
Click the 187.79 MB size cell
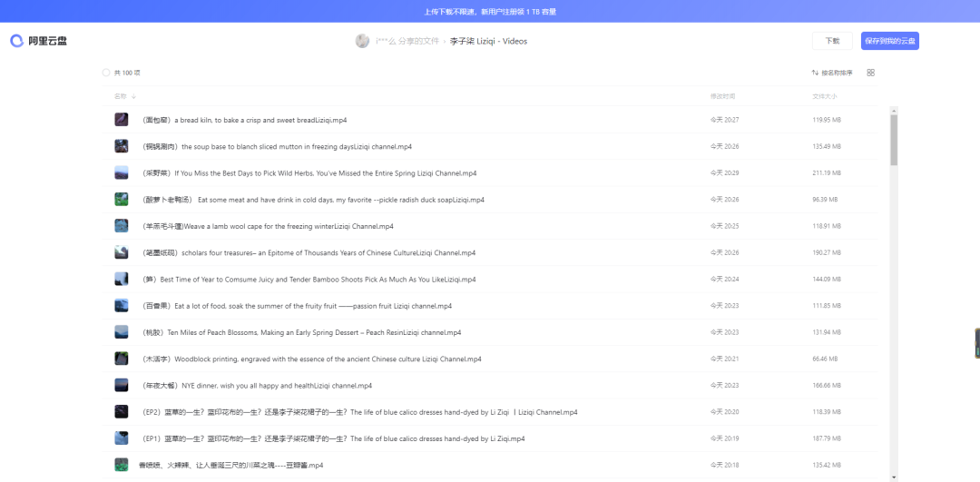pos(827,438)
